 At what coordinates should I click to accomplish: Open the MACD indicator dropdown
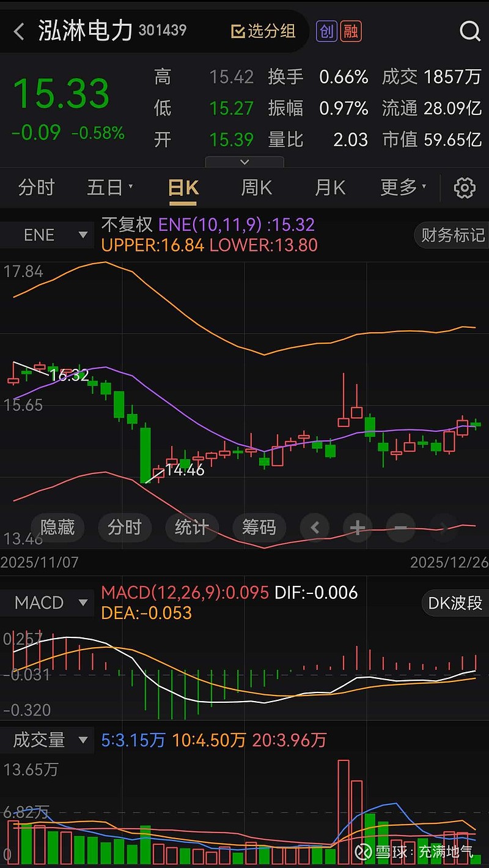pyautogui.click(x=48, y=603)
